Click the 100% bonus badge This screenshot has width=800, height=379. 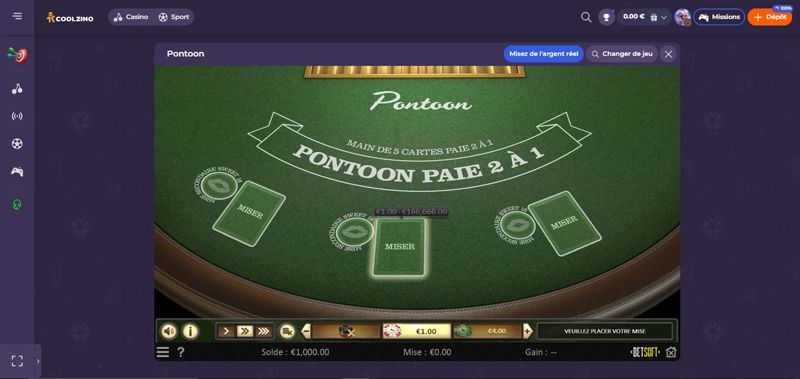tap(782, 8)
